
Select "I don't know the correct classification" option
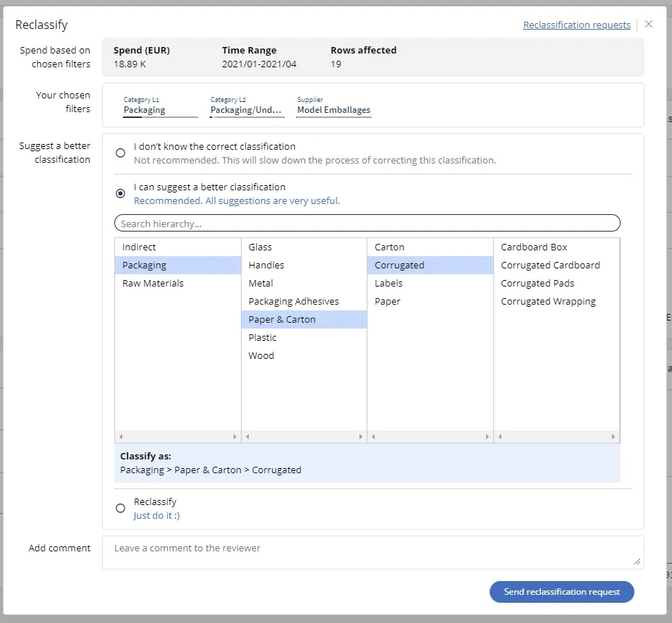click(x=121, y=153)
